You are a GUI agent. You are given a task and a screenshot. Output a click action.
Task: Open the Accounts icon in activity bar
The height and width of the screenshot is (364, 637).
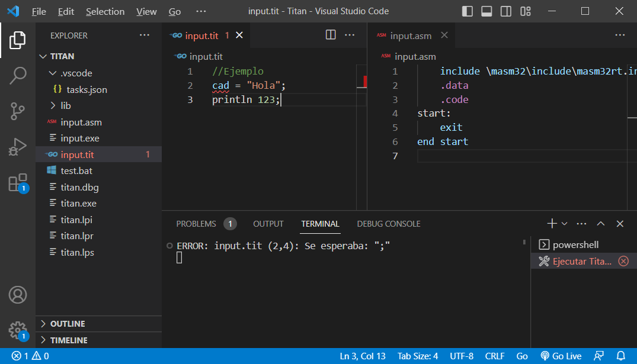tap(18, 294)
